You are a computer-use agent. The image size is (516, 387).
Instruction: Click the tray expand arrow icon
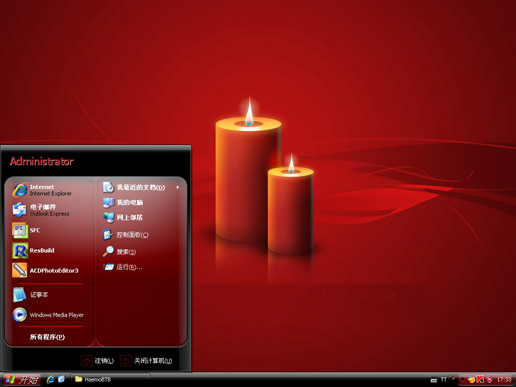point(462,379)
